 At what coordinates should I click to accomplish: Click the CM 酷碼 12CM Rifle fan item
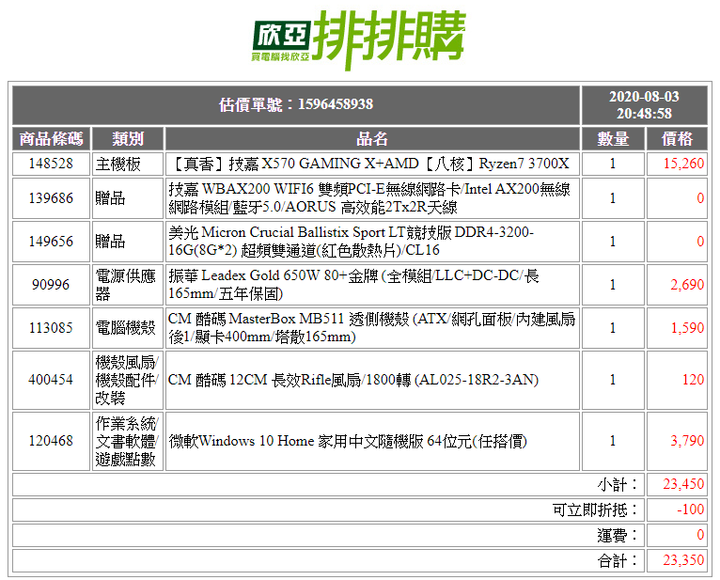click(x=372, y=380)
